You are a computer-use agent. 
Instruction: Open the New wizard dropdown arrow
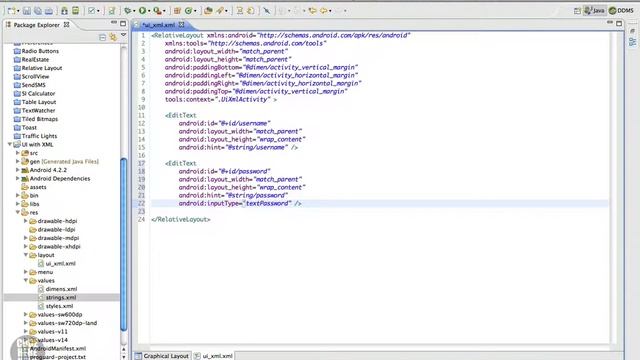pos(18,11)
